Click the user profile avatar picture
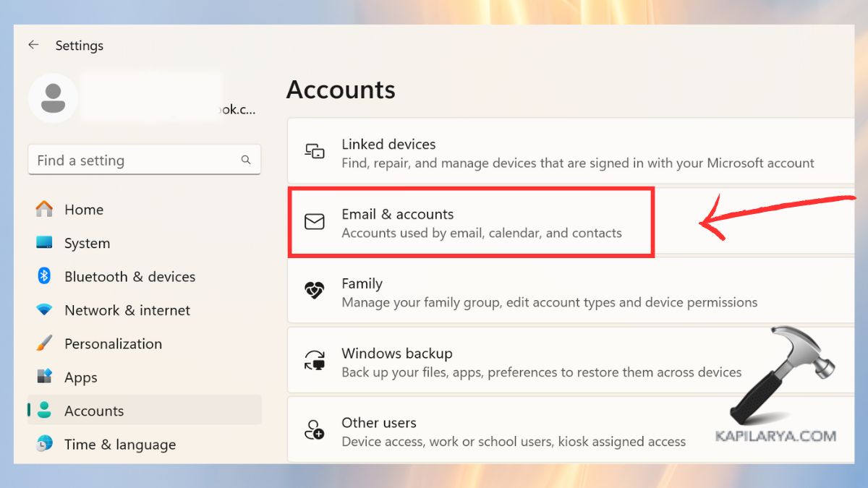Screen dimensions: 868x488 (52, 98)
